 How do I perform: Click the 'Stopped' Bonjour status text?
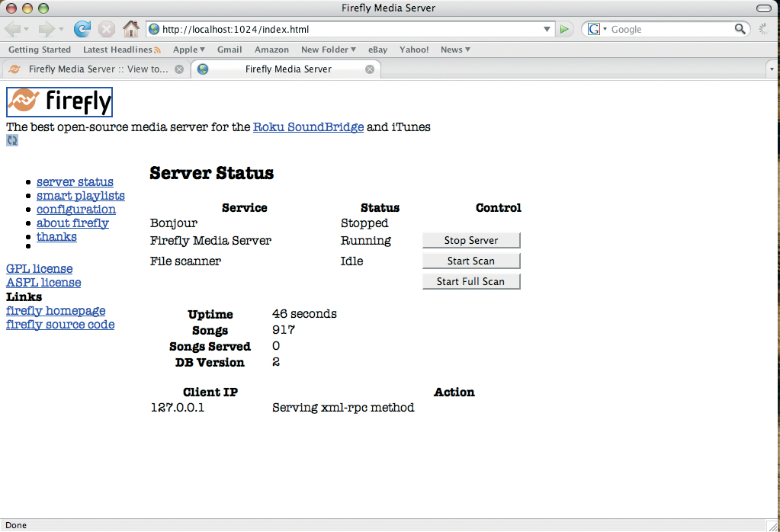(364, 224)
